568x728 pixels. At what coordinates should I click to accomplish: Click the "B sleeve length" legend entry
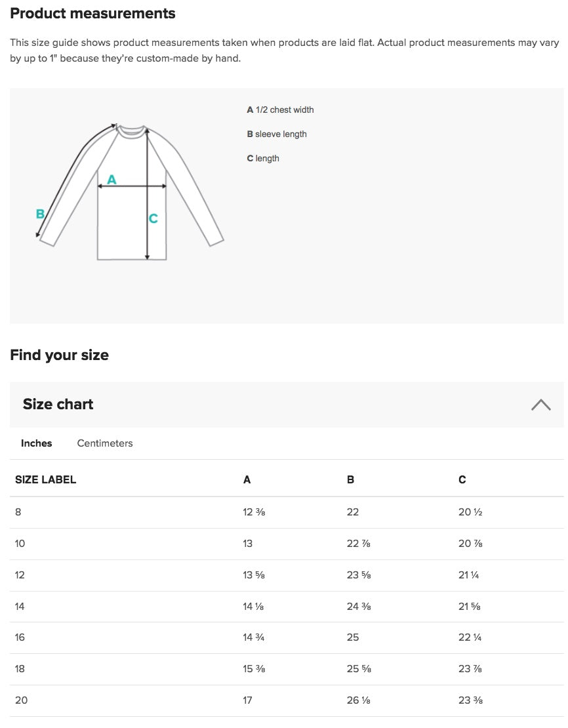(277, 134)
